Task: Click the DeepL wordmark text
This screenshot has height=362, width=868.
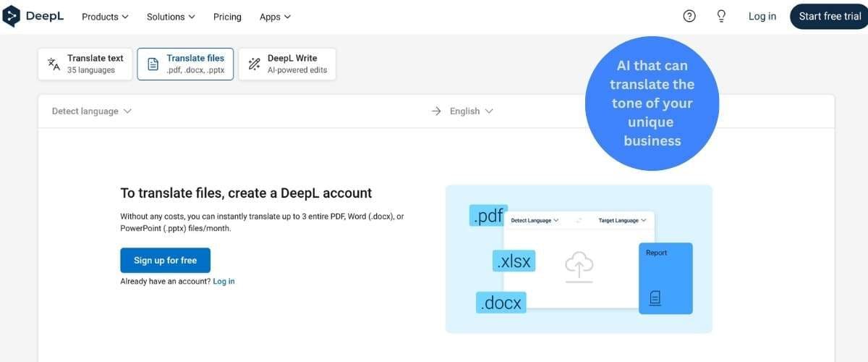Action: (x=45, y=16)
